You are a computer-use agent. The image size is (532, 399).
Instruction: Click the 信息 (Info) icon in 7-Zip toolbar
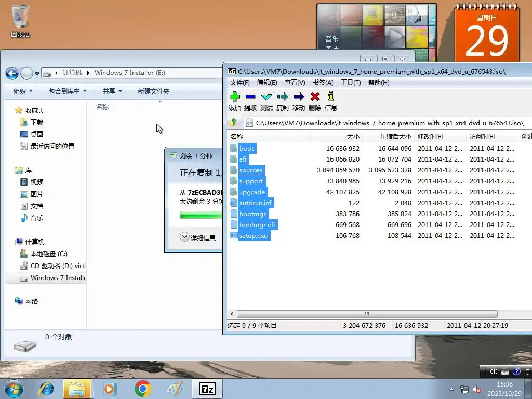point(331,96)
